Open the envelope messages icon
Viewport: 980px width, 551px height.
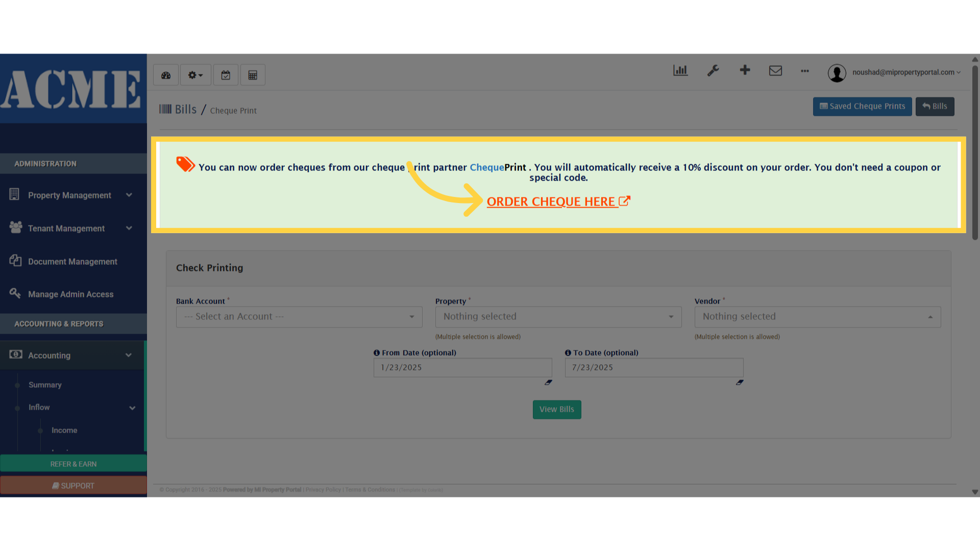[775, 70]
